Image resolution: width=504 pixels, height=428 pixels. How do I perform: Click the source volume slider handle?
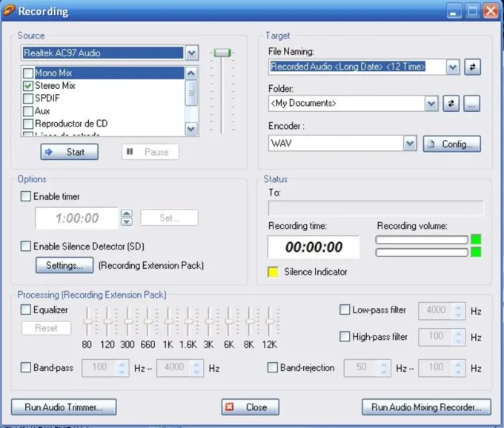(x=222, y=53)
